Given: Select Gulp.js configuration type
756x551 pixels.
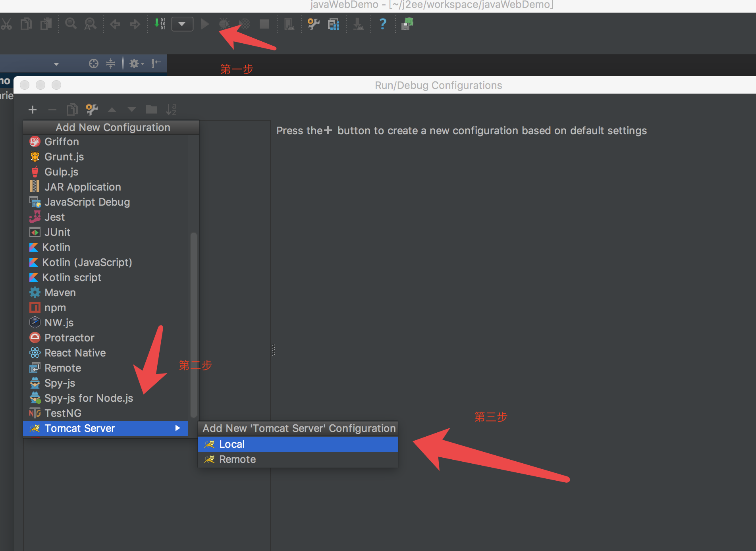Looking at the screenshot, I should (x=106, y=172).
